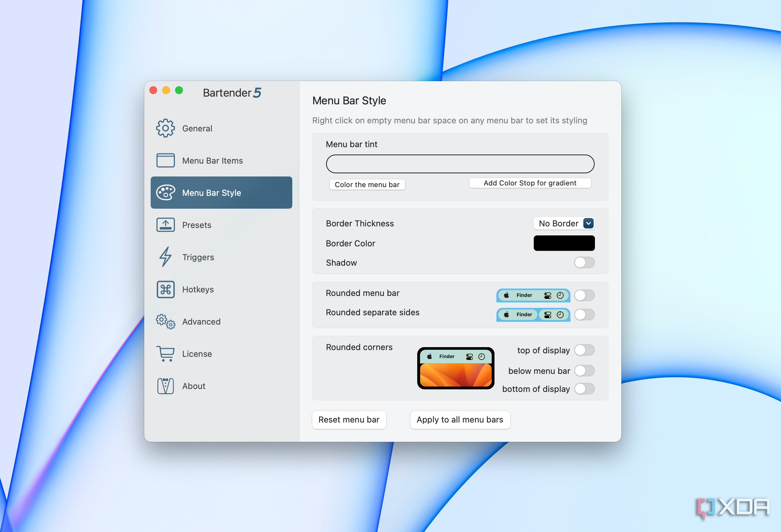Minimize window with the yellow button
This screenshot has width=781, height=532.
coord(166,90)
